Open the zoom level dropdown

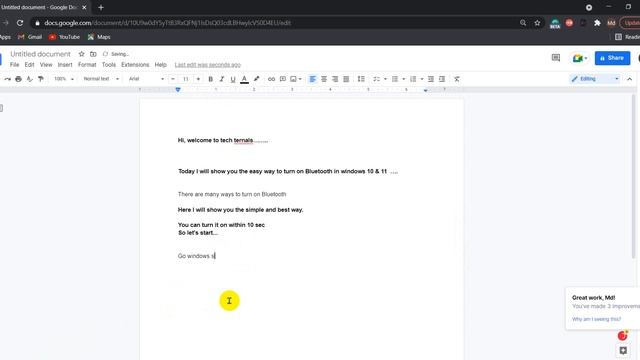[64, 79]
